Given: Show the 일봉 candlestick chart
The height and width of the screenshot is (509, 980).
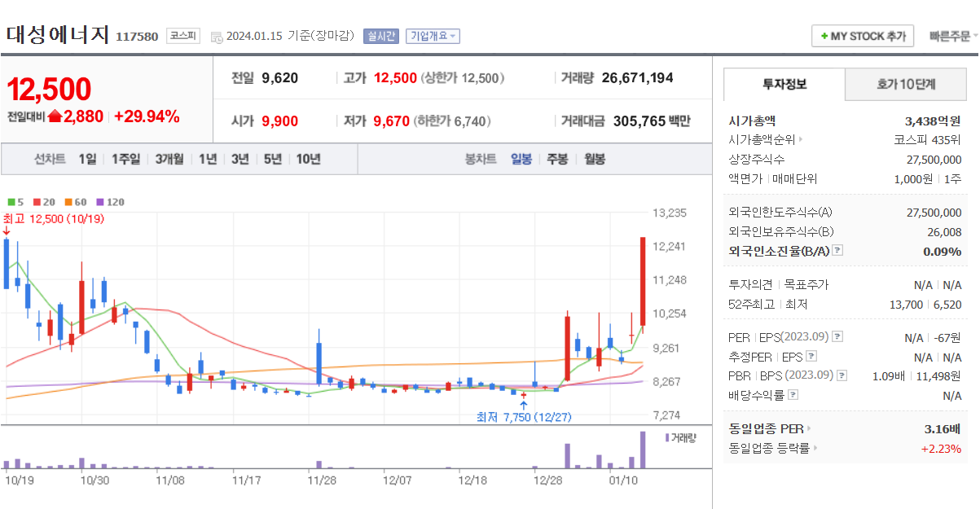Looking at the screenshot, I should point(521,159).
